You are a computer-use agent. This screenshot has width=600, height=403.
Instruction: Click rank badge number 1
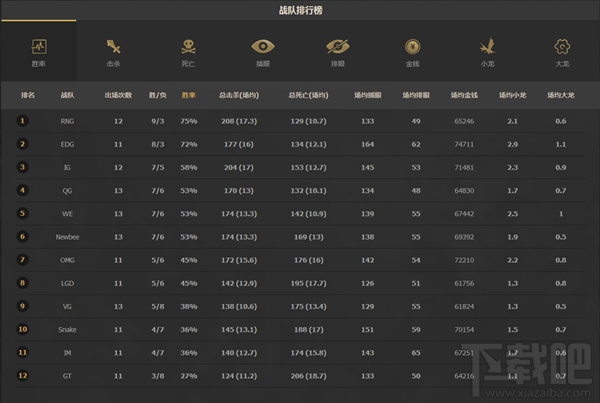(23, 121)
